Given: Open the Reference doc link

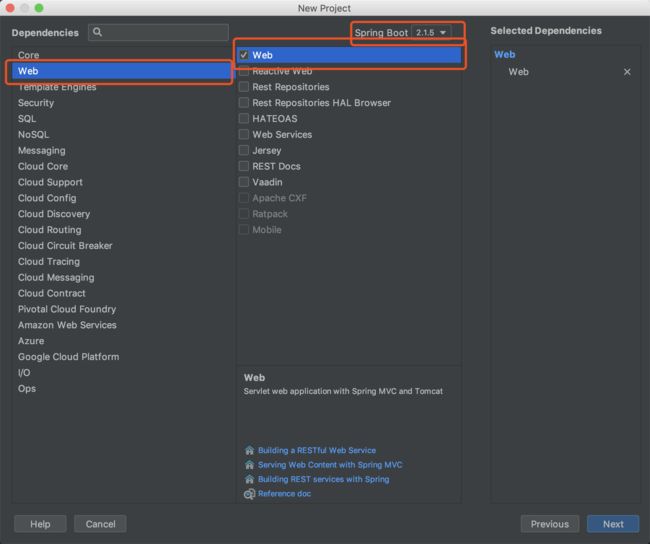Looking at the screenshot, I should pos(284,493).
